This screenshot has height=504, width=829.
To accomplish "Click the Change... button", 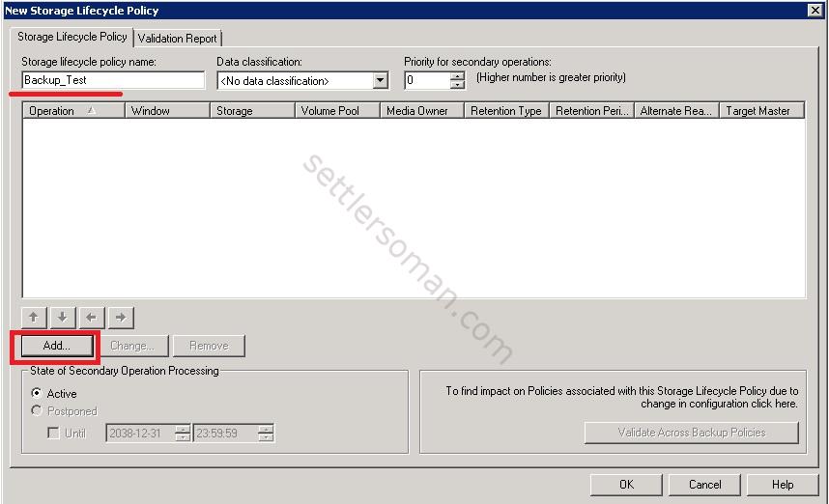I will point(132,346).
